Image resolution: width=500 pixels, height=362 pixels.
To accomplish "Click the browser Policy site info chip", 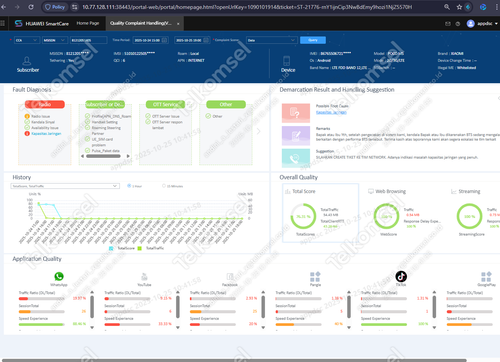I will (55, 7).
